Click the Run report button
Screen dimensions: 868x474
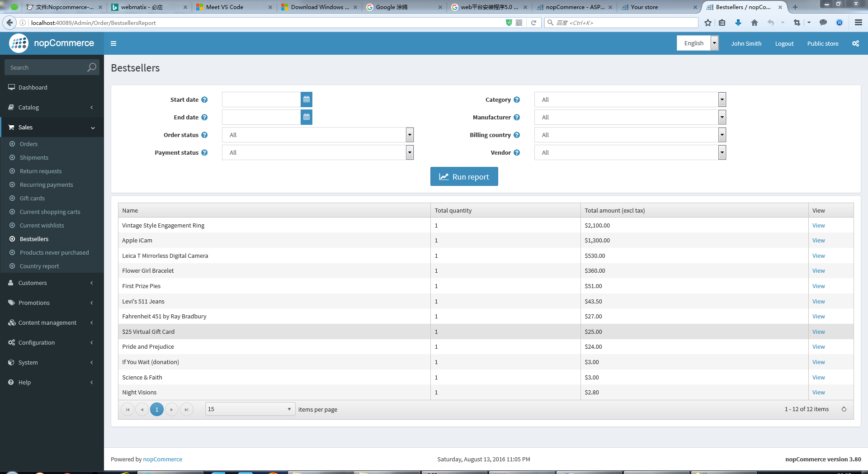(x=464, y=177)
